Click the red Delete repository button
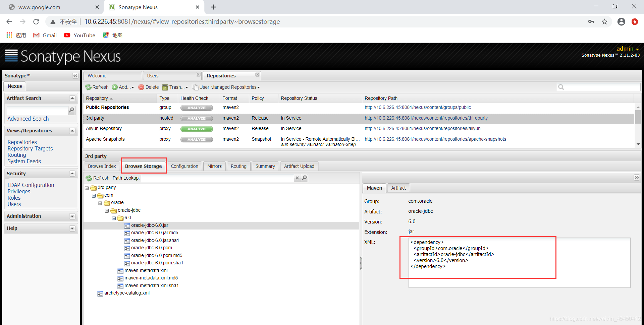 149,87
